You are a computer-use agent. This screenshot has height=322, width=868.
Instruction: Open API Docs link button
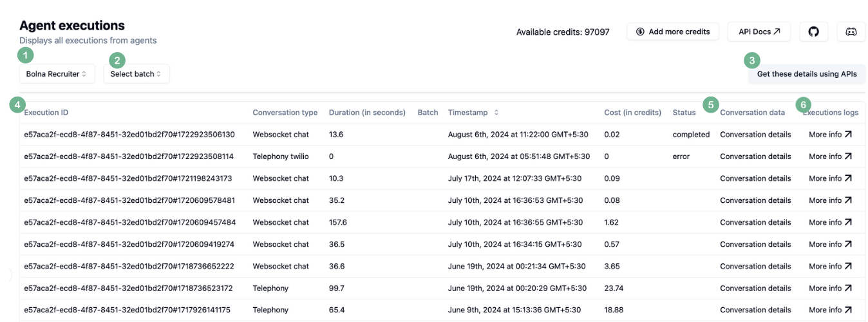click(759, 32)
